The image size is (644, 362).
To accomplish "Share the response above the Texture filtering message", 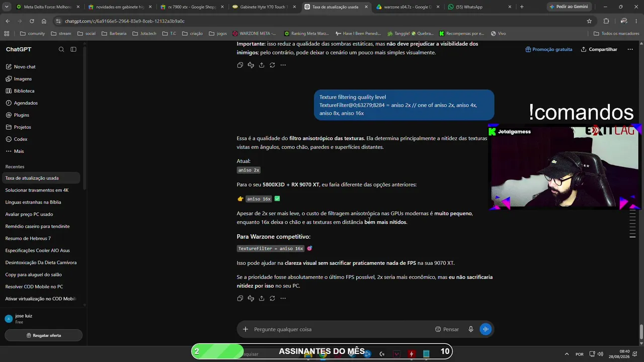I will pyautogui.click(x=262, y=65).
